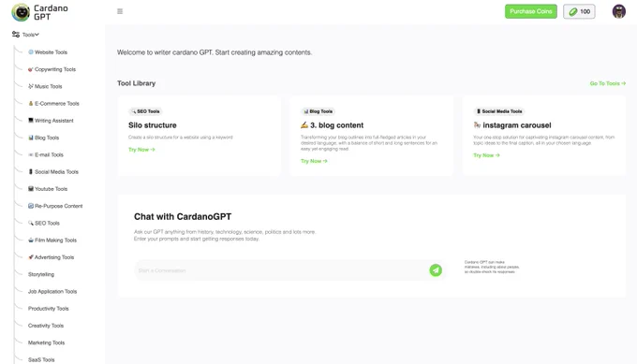Screen dimensions: 637x364
Task: Follow the Go To Tools link
Action: click(608, 83)
